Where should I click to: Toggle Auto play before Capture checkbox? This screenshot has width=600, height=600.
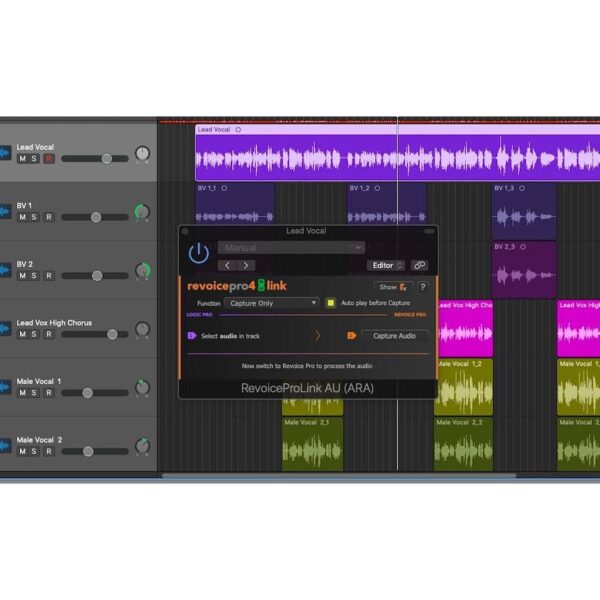tap(331, 303)
